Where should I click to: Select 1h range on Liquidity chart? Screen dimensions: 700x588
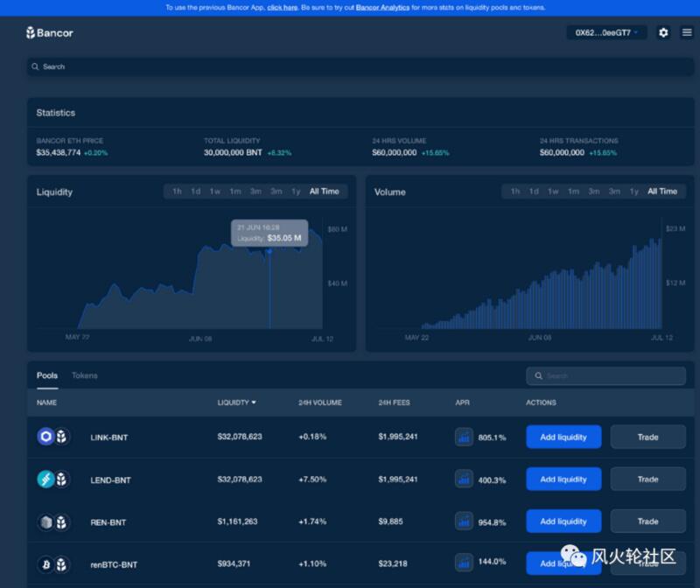click(178, 191)
